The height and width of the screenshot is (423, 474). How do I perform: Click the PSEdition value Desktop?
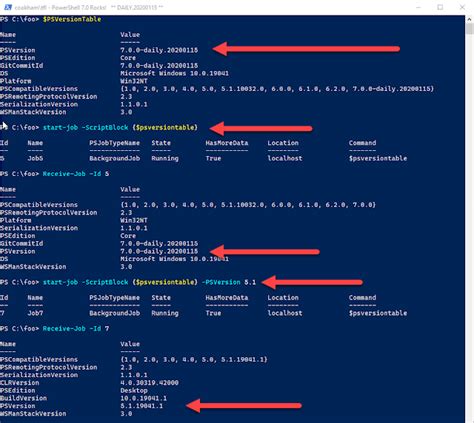click(x=134, y=390)
